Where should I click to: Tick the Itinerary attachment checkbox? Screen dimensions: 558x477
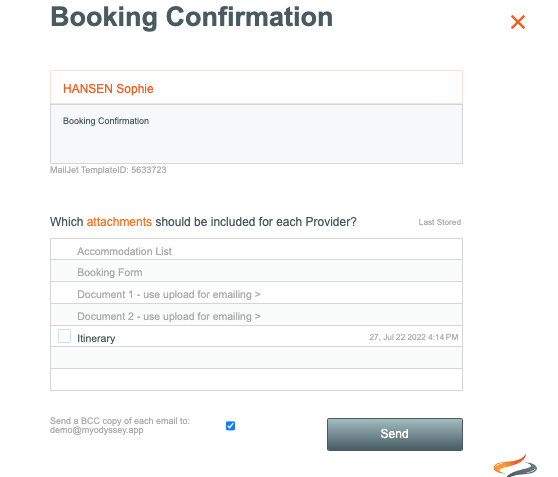coord(64,336)
